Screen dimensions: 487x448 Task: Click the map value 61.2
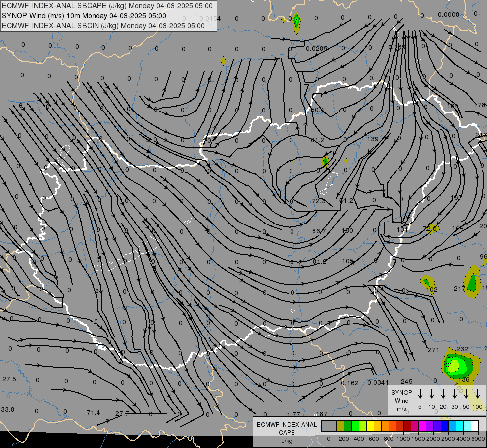318,140
